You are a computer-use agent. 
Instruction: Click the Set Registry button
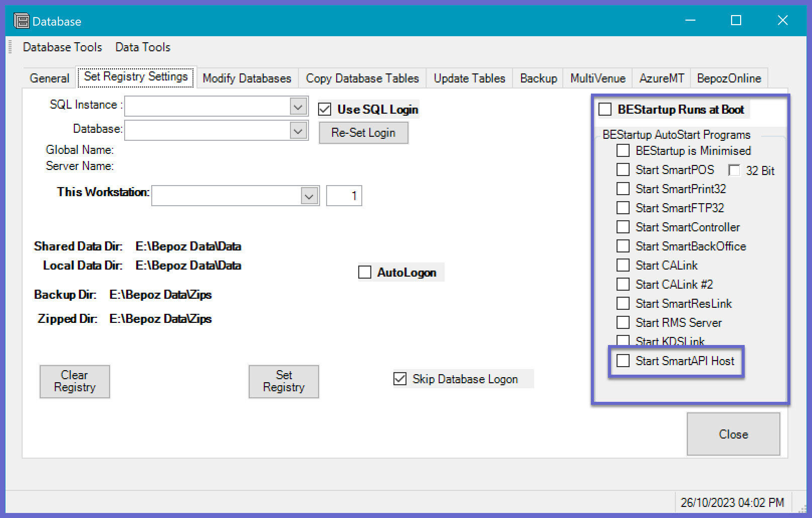point(283,381)
